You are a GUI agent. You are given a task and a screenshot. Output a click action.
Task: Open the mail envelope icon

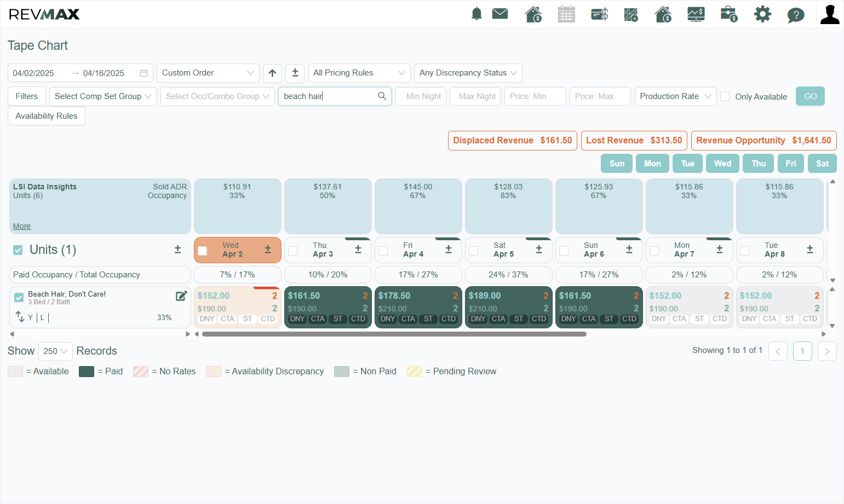click(x=500, y=14)
